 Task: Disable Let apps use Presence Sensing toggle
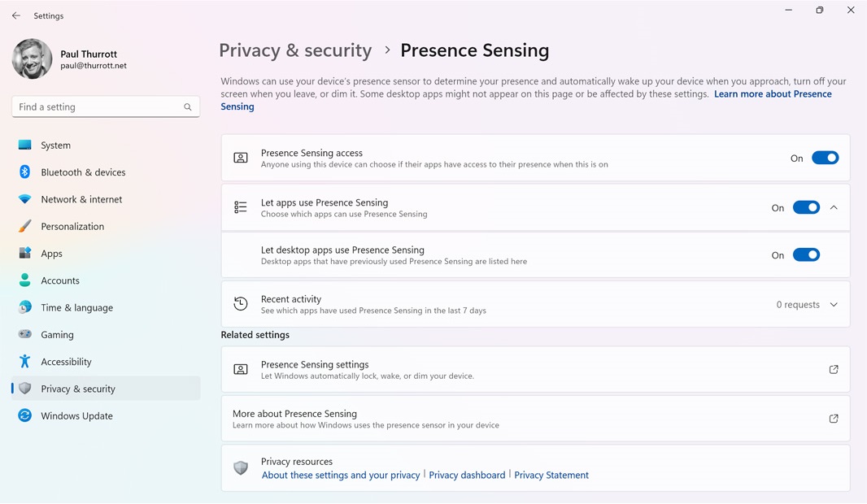tap(806, 207)
